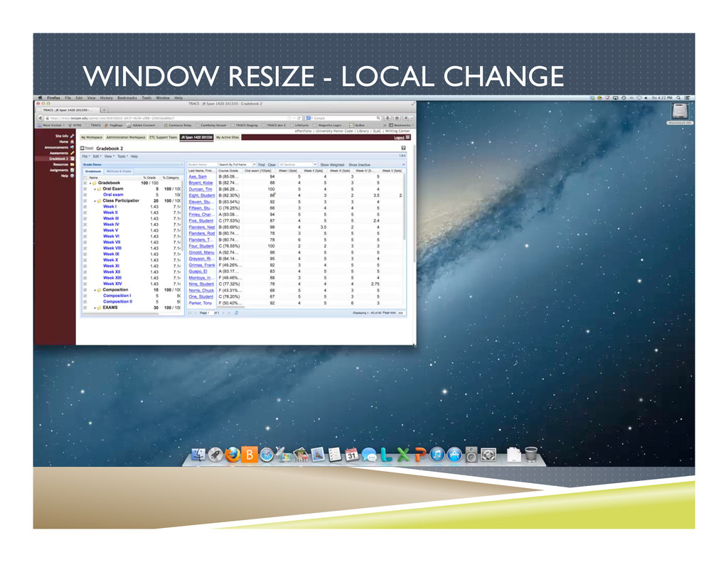Click the Logout link
The image size is (728, 562).
pos(399,137)
